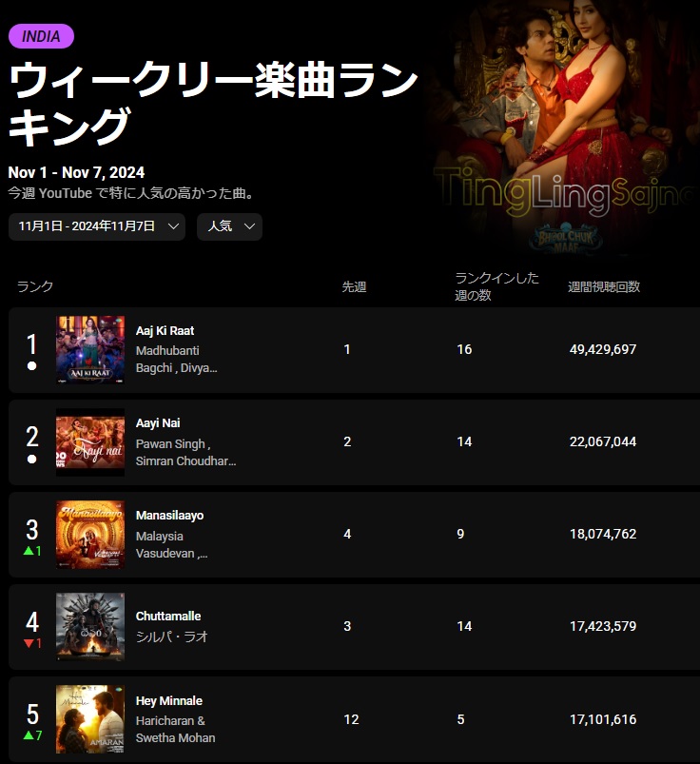Click the 週間視聴回数 column header
The width and height of the screenshot is (700, 764).
604,287
